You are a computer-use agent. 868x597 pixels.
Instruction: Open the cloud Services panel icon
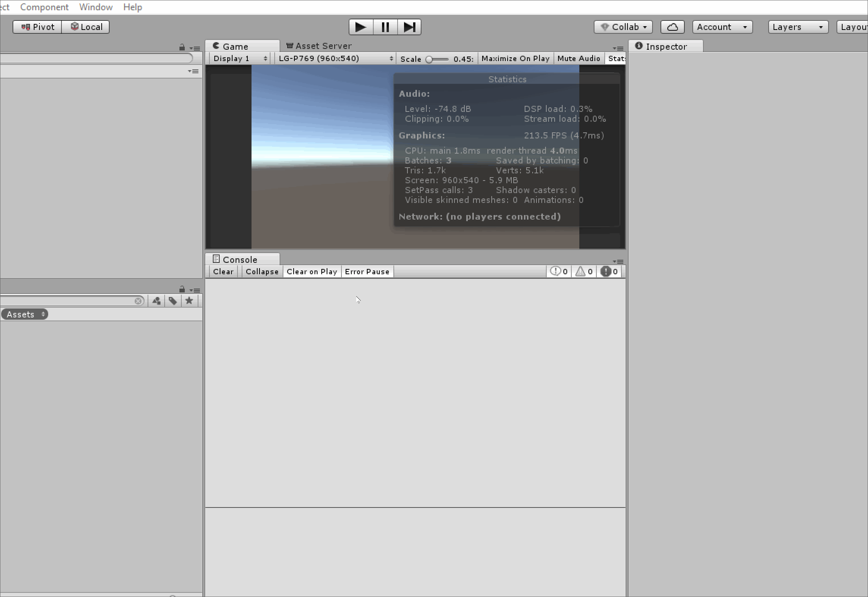click(672, 27)
